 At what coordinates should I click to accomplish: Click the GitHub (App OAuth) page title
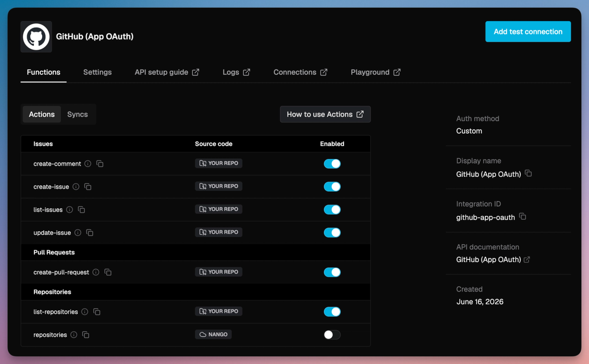coord(94,36)
